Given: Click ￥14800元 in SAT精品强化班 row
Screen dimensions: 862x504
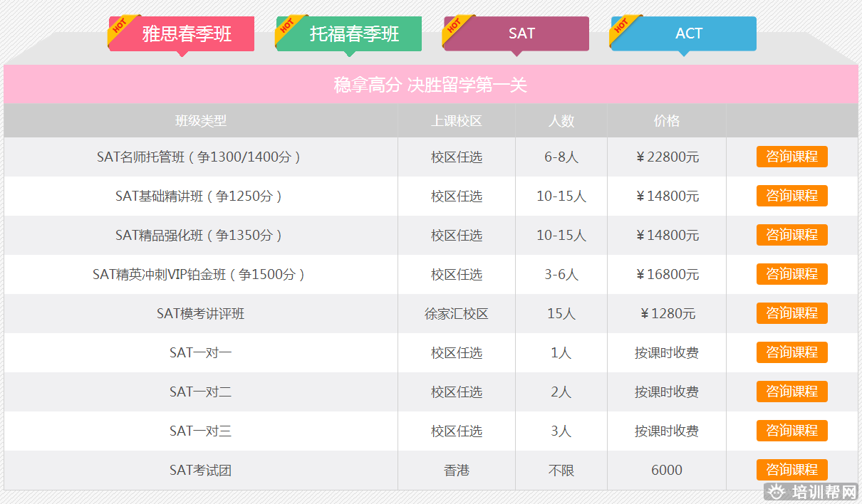Looking at the screenshot, I should 667,236.
